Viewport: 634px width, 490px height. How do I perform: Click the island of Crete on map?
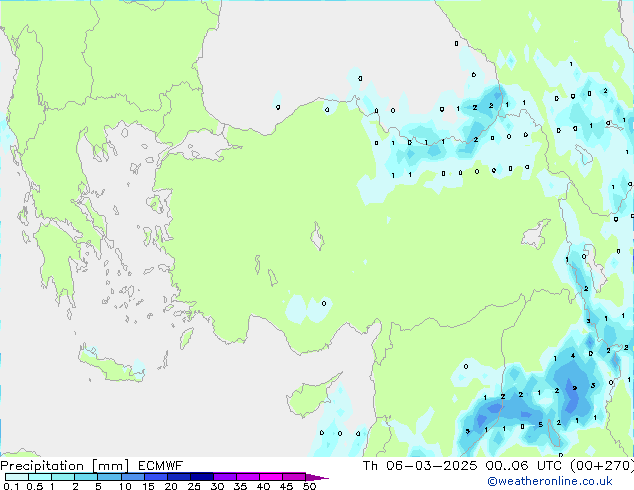(111, 366)
